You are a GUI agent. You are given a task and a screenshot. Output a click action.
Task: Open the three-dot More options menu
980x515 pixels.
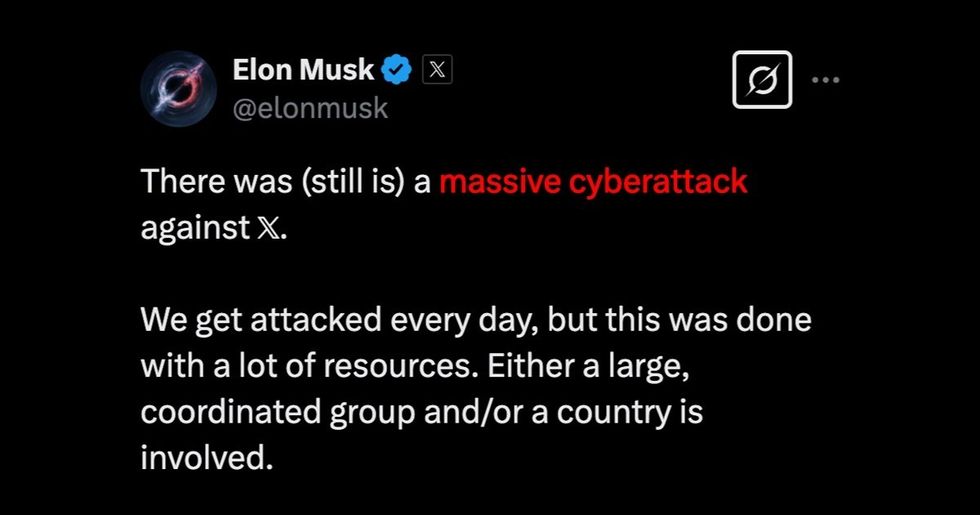point(825,79)
